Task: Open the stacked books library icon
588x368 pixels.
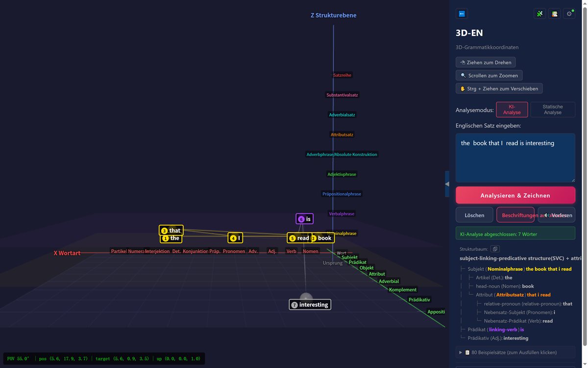Action: click(554, 14)
